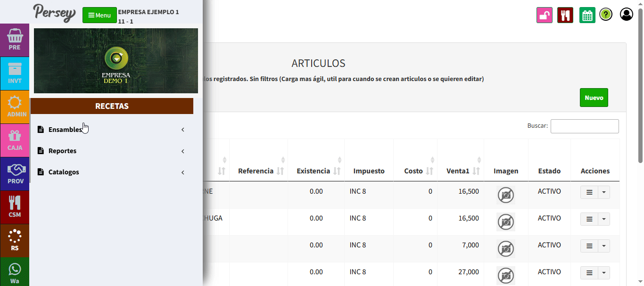The height and width of the screenshot is (286, 644).
Task: Expand the Ensambles menu section
Action: click(65, 130)
